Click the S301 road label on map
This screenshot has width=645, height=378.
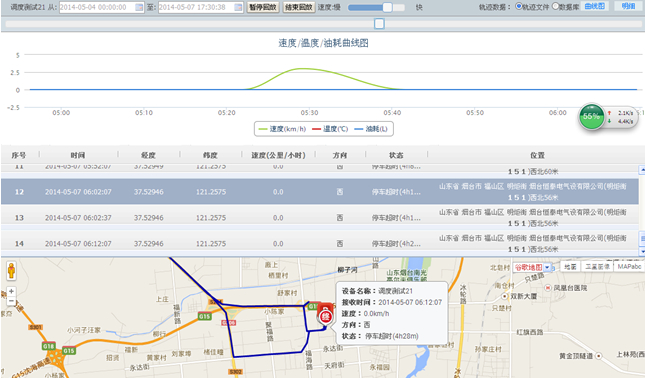[x=35, y=327]
